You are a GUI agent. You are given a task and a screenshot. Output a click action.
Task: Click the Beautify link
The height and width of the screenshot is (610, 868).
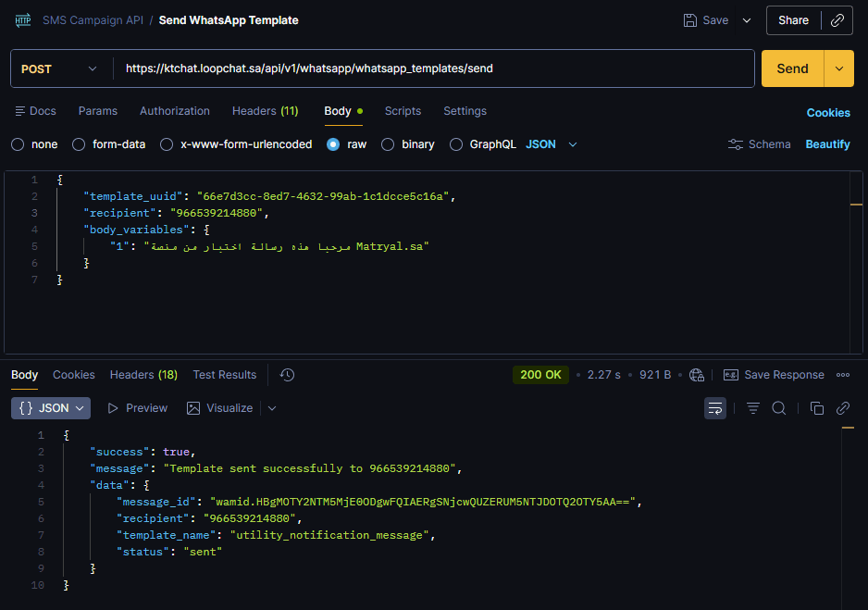click(827, 144)
